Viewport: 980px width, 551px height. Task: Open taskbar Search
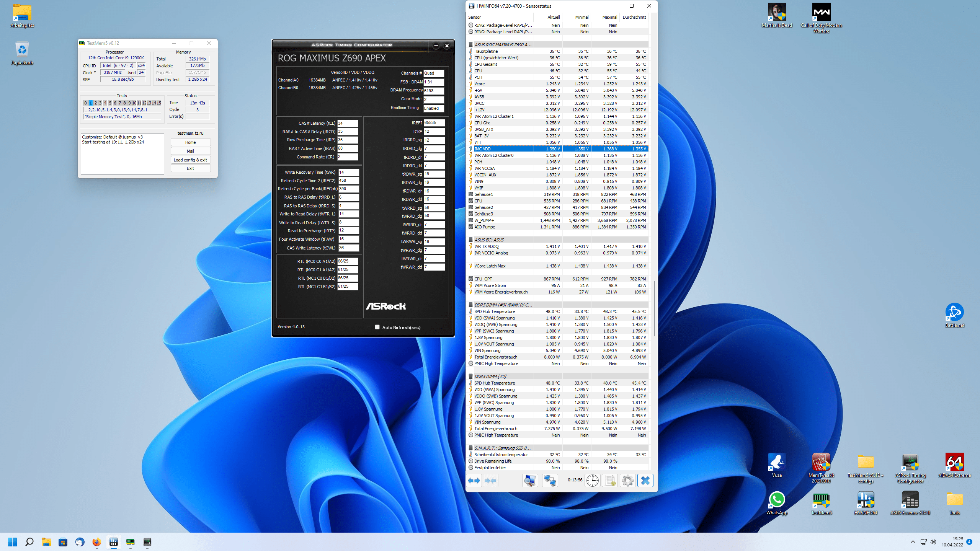pyautogui.click(x=29, y=542)
